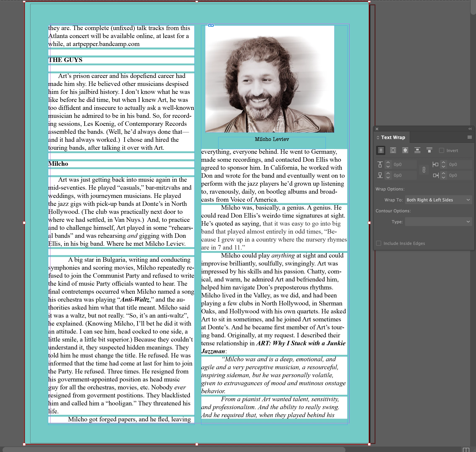This screenshot has height=452, width=476.
Task: Close the Text Wrap panel
Action: coord(377,129)
